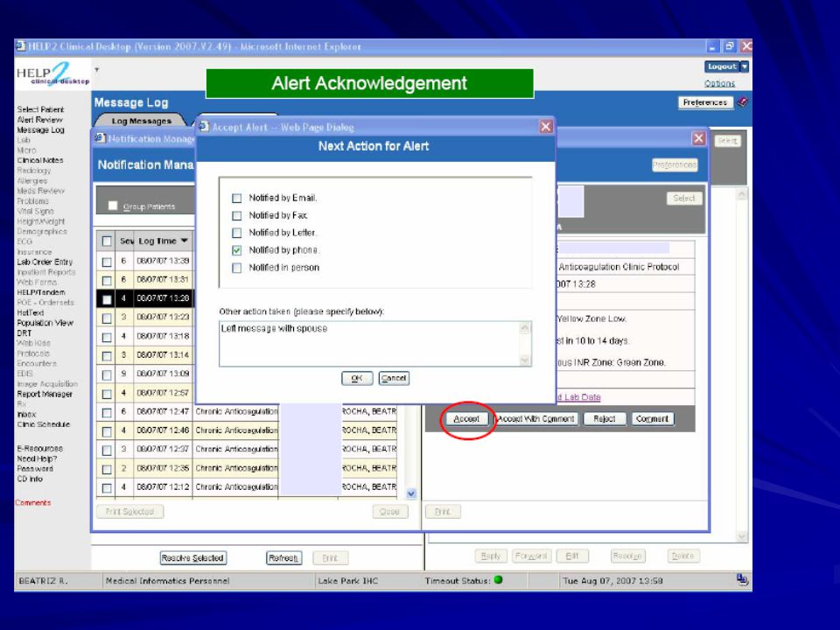Check the row logged at 13:39

(107, 262)
